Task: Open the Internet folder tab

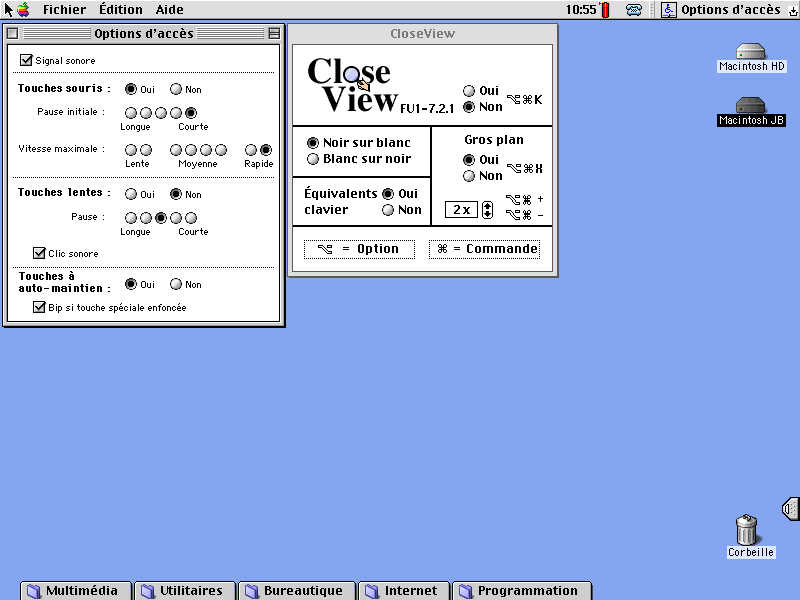Action: tap(404, 591)
